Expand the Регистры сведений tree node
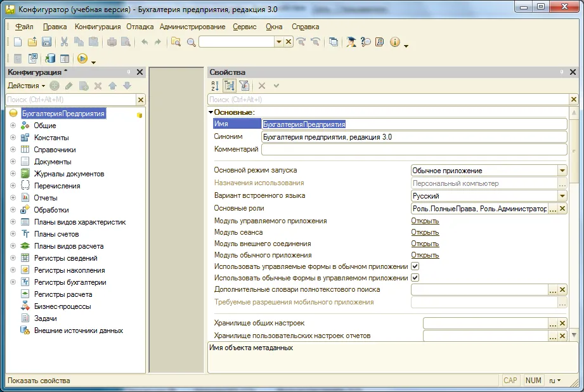The width and height of the screenshot is (584, 392). point(13,258)
